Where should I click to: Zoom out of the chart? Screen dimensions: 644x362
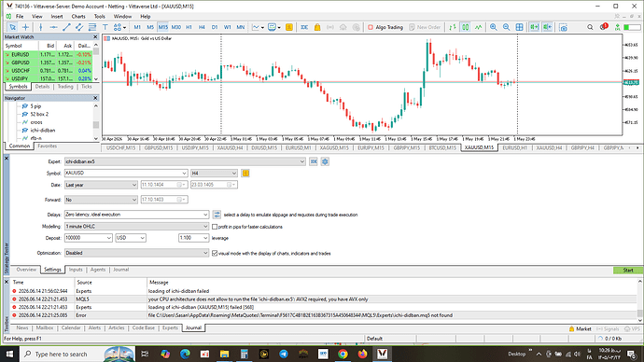pyautogui.click(x=507, y=27)
